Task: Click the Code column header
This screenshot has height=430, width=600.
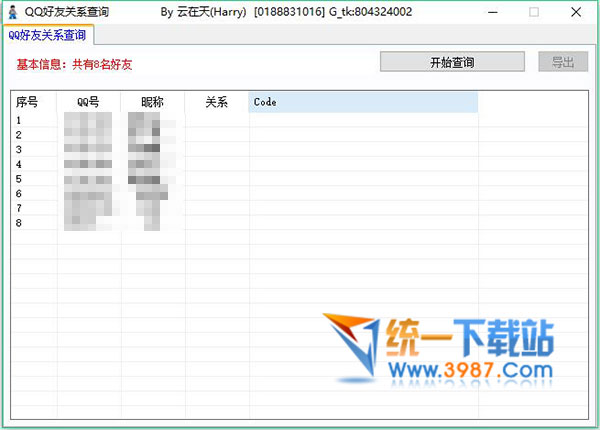Action: [363, 102]
